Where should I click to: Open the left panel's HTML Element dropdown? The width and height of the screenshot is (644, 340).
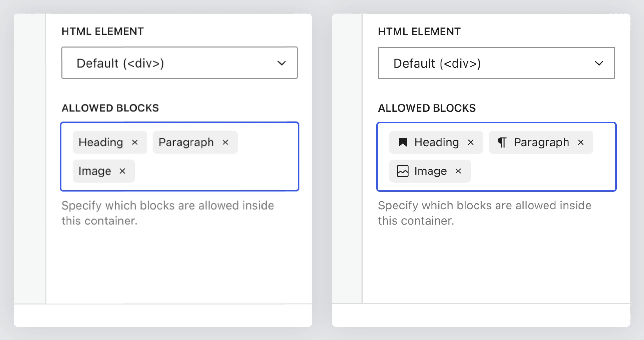point(179,63)
